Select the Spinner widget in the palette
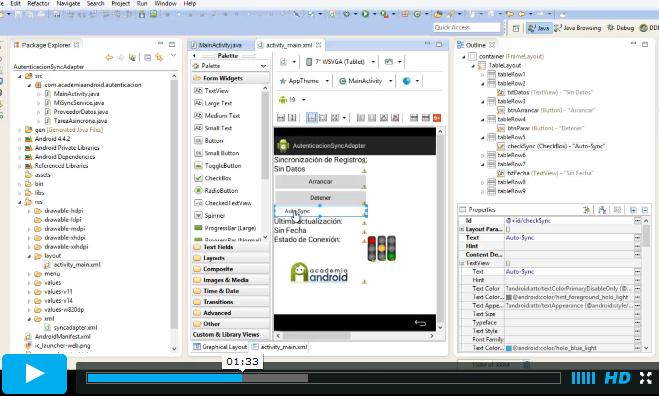This screenshot has height=396, width=659. tap(210, 216)
